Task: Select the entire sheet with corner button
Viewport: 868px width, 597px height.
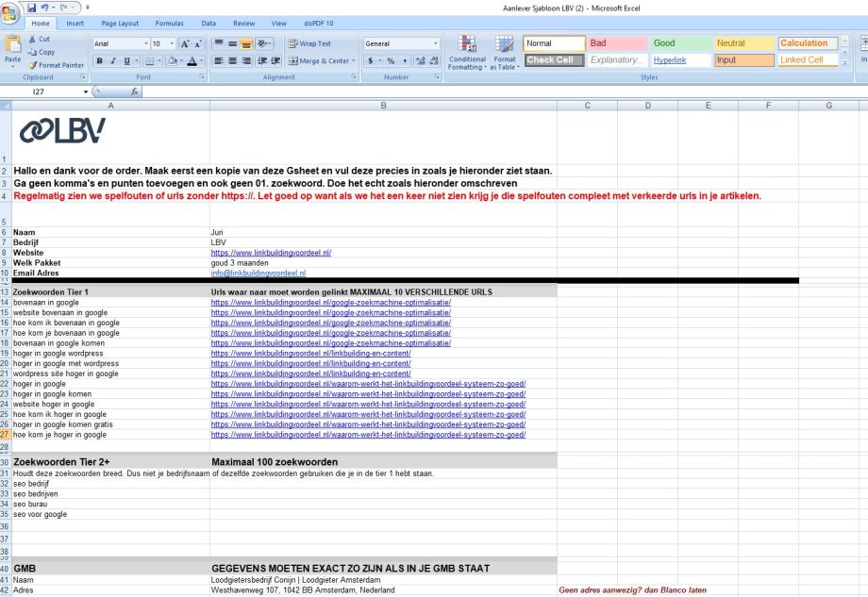Action: (x=6, y=105)
